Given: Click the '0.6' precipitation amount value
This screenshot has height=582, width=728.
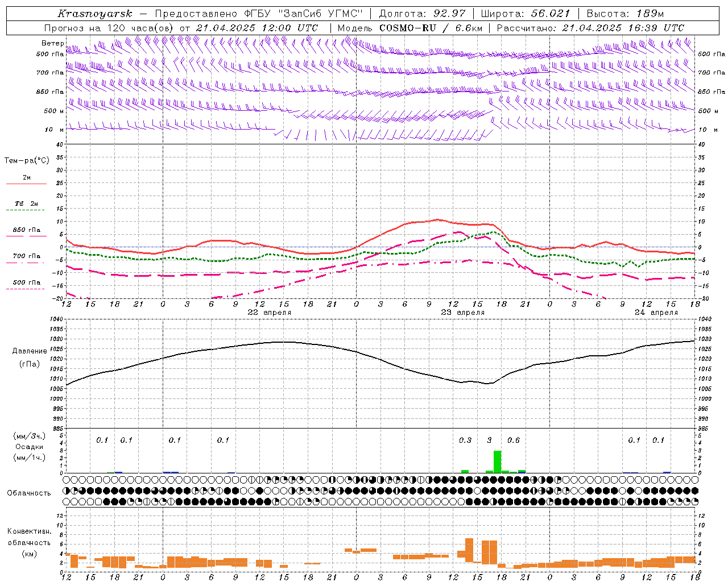Looking at the screenshot, I should tap(514, 440).
